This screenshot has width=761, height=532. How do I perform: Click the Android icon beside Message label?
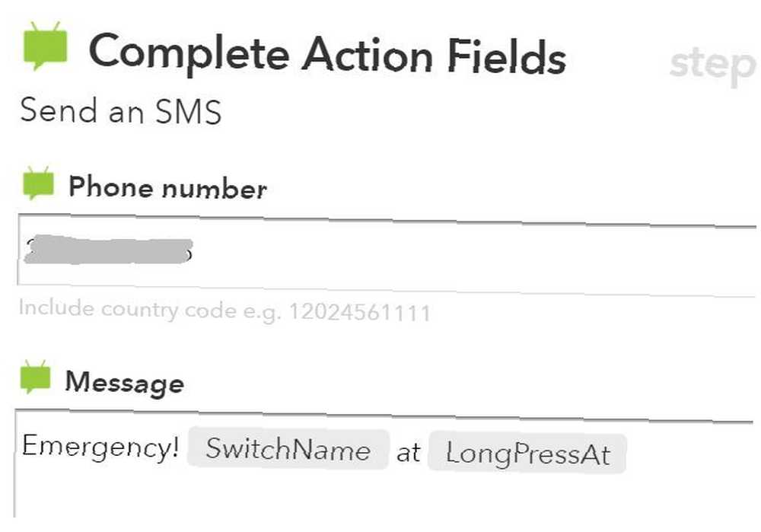[36, 377]
